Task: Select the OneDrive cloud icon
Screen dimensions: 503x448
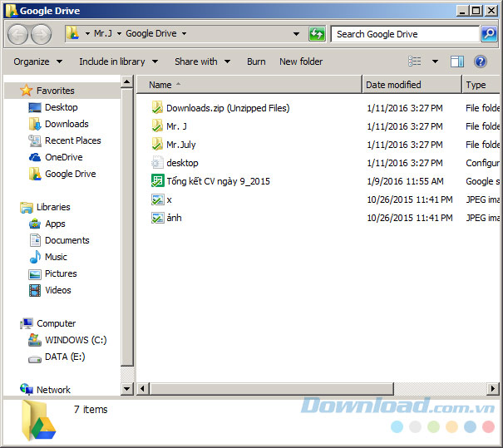Action: coord(35,157)
